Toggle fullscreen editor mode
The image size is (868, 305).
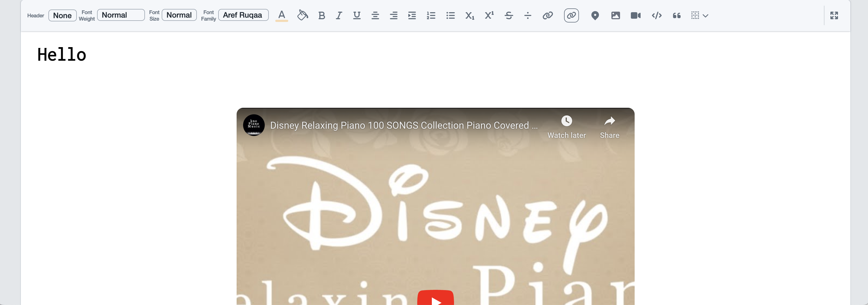pyautogui.click(x=834, y=15)
